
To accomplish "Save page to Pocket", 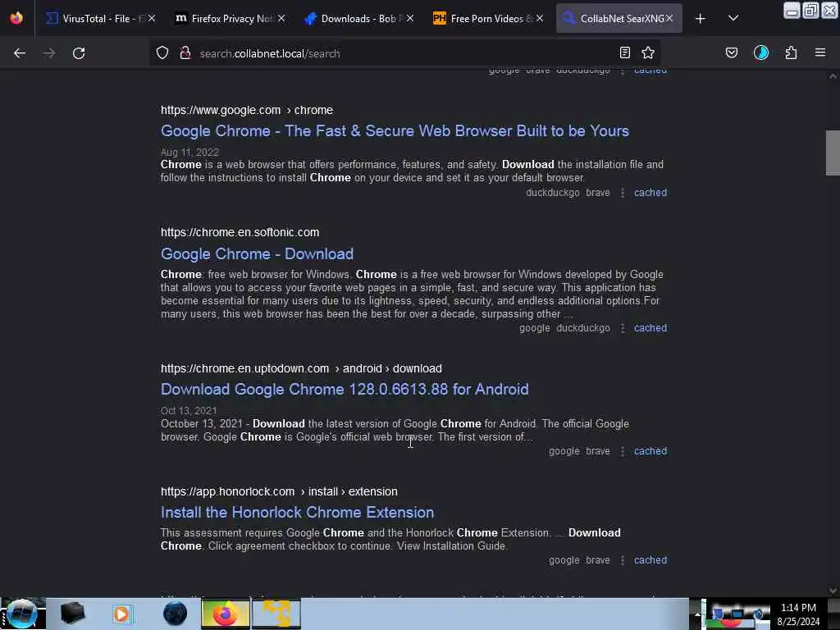I will [x=731, y=52].
